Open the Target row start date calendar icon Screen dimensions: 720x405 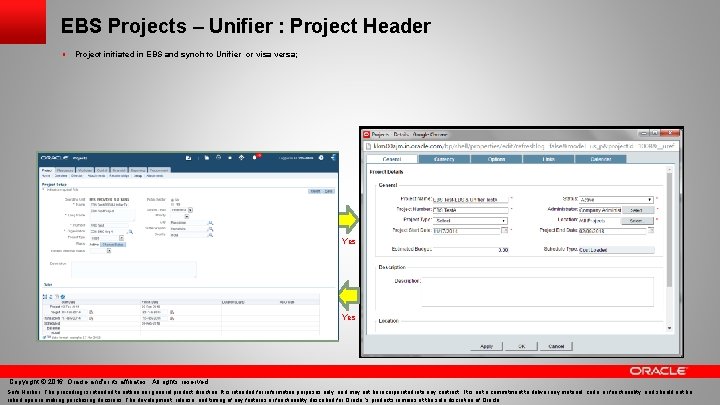[91, 312]
